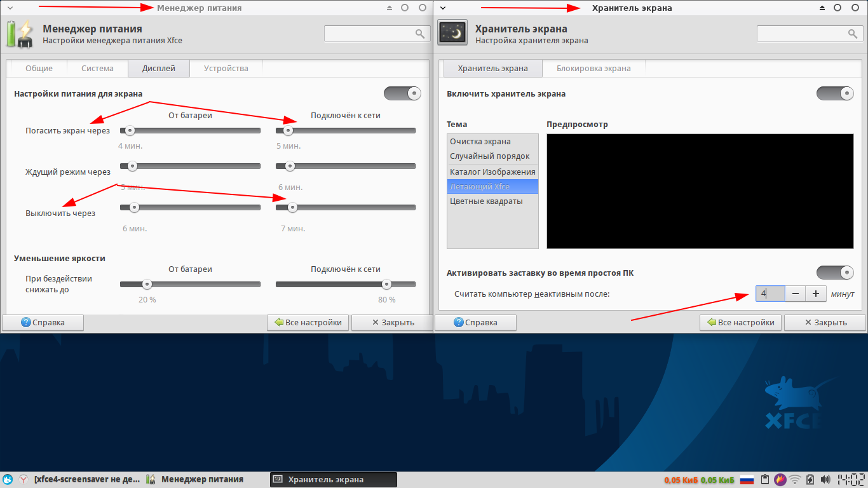Click the plugged-in Погасить экран через slider
868x488 pixels.
tap(346, 131)
